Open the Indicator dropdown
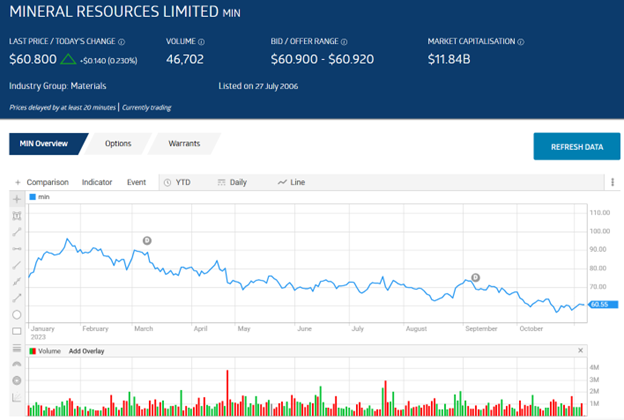This screenshot has width=624, height=420. pyautogui.click(x=97, y=182)
